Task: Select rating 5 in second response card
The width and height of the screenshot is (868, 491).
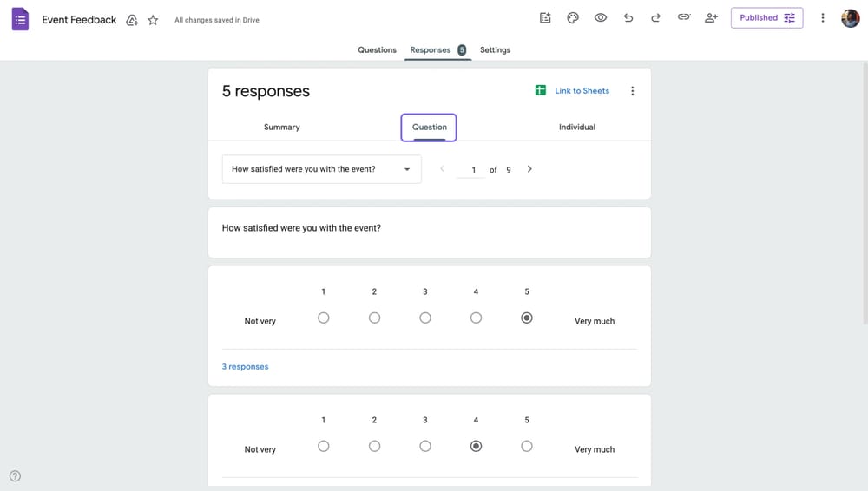Action: click(x=527, y=446)
